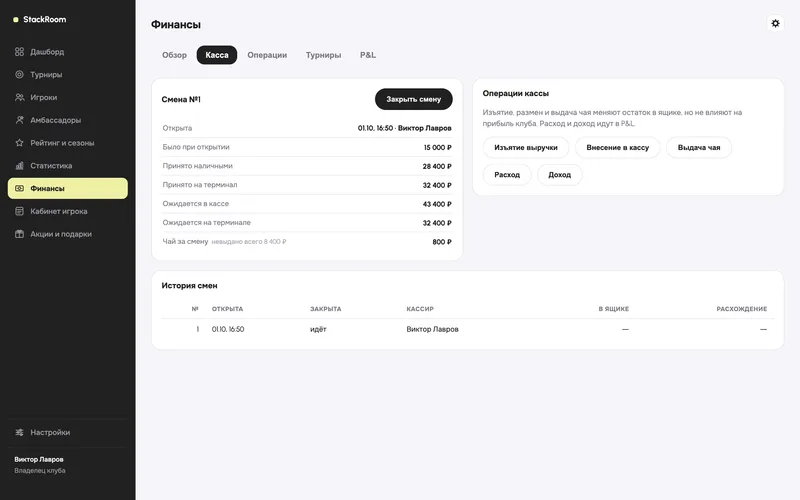This screenshot has width=800, height=500.
Task: Click the Изъятие выручки button
Action: click(x=526, y=147)
